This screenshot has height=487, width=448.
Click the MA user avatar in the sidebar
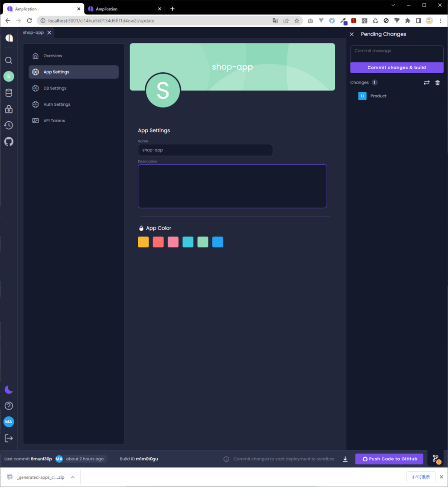tap(9, 422)
